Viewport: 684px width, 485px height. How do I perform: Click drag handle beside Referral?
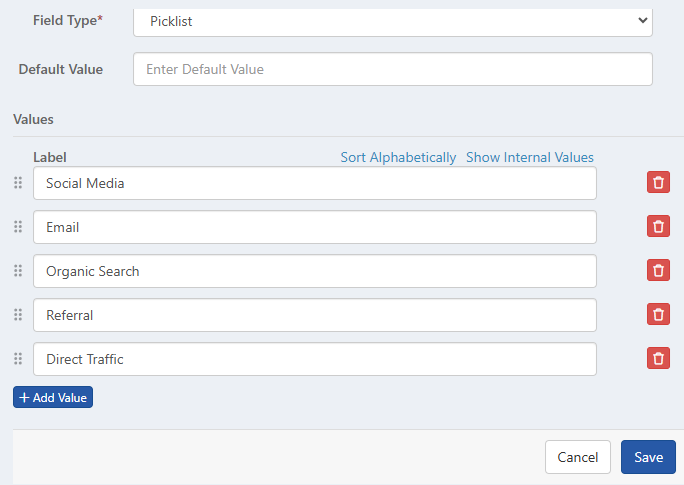click(18, 315)
